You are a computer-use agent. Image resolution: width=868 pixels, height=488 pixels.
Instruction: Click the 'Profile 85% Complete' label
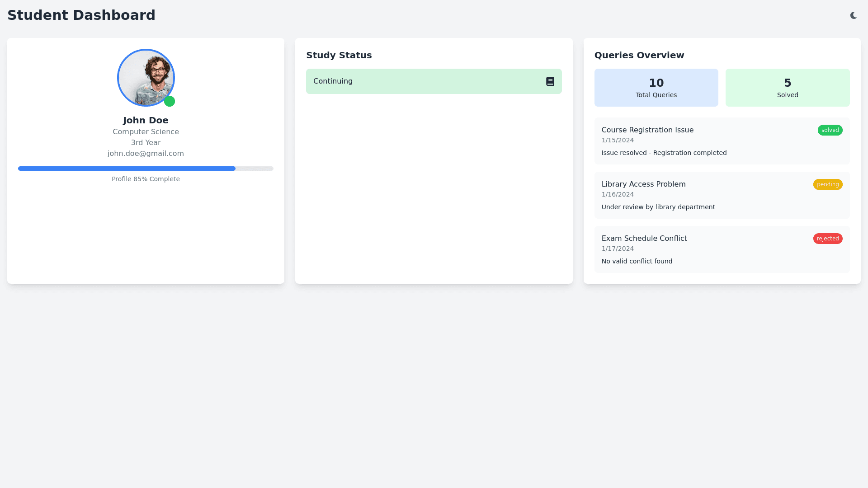(x=146, y=179)
